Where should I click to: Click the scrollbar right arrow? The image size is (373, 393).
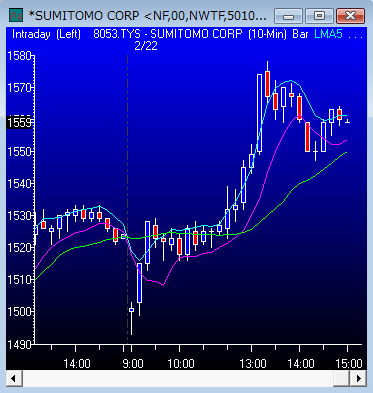coord(359,379)
